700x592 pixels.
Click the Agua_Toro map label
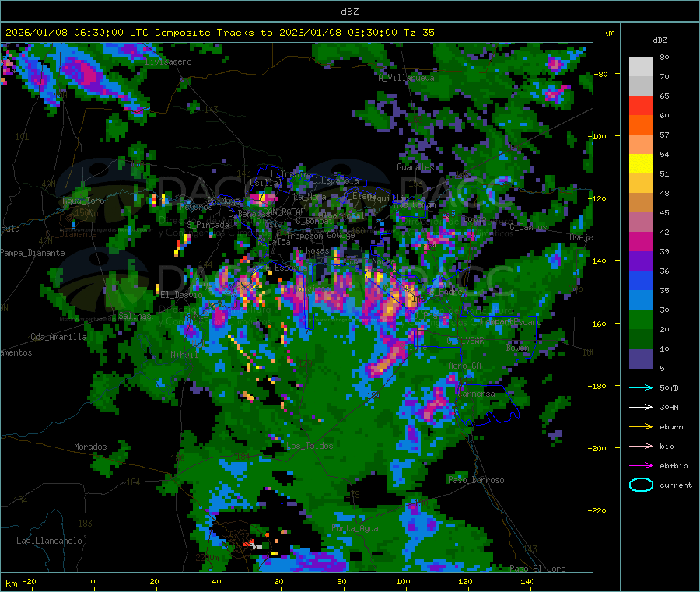[83, 201]
